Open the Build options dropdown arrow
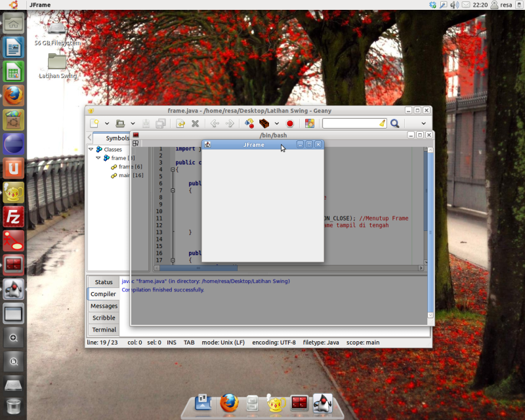The width and height of the screenshot is (525, 420). [x=277, y=123]
